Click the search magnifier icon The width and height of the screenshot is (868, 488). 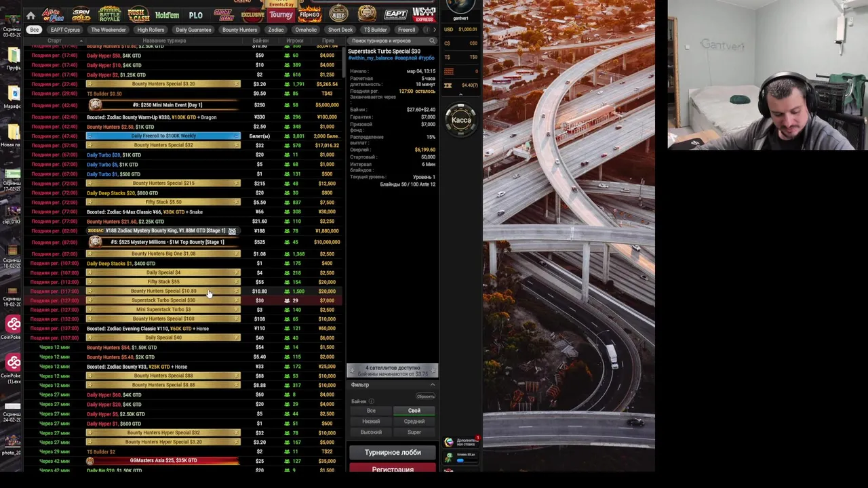point(432,41)
